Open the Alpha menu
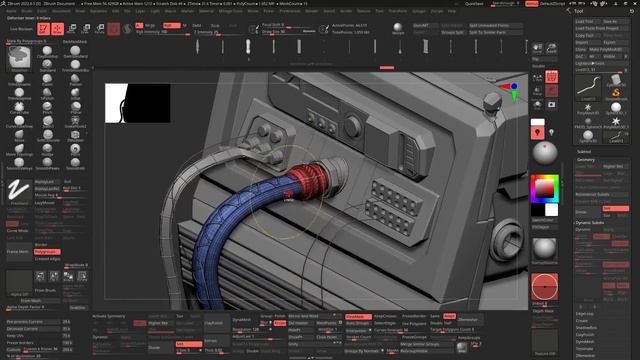The height and width of the screenshot is (360, 640). 11,11
